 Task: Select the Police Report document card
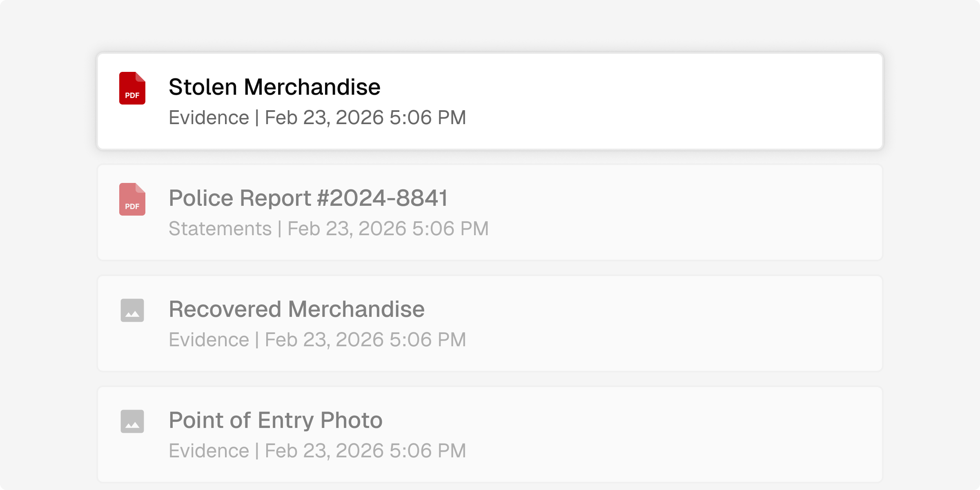[x=490, y=212]
